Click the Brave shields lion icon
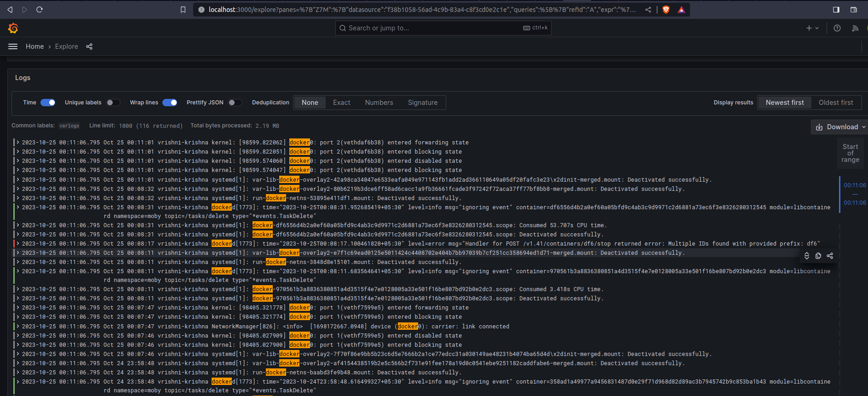 666,10
